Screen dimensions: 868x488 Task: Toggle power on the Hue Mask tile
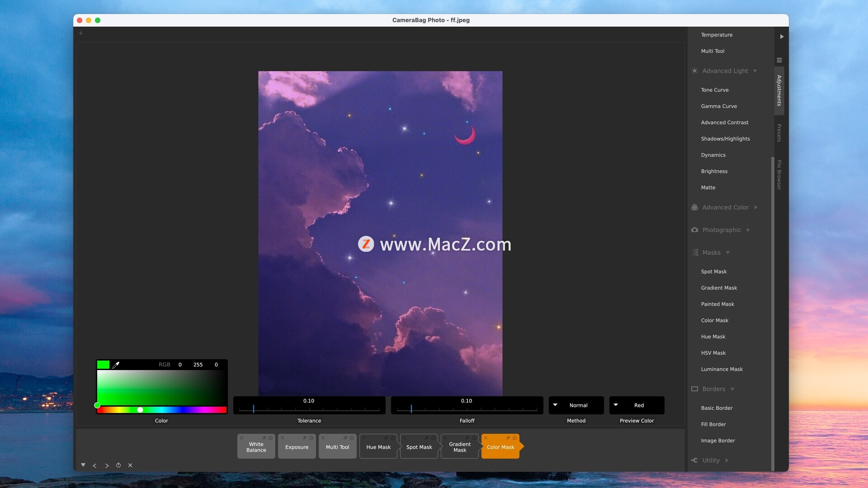392,438
